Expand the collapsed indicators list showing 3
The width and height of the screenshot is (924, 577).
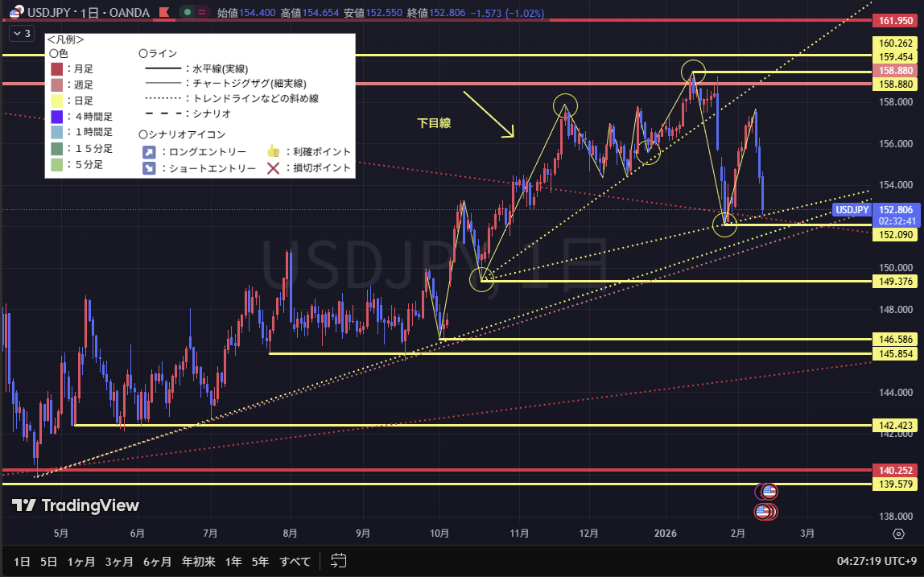21,34
